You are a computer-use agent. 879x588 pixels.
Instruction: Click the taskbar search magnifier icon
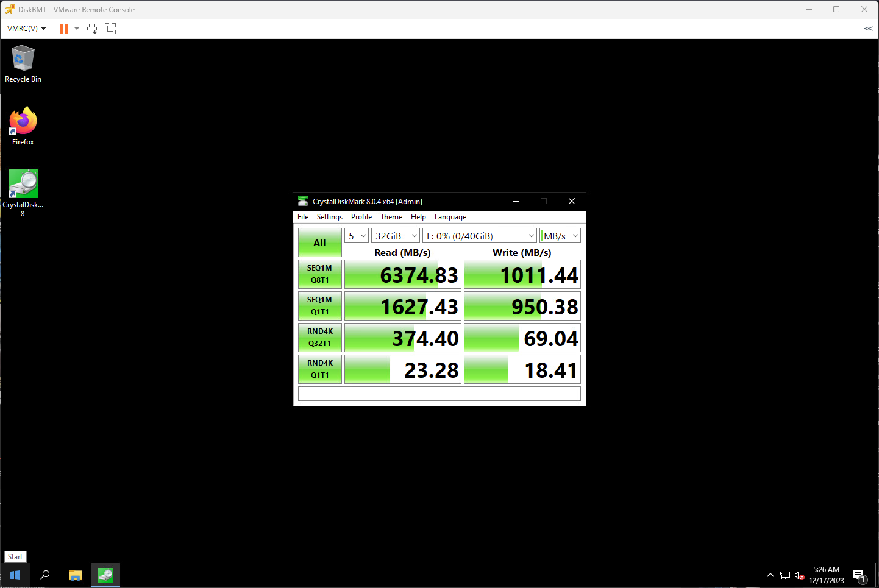click(44, 575)
